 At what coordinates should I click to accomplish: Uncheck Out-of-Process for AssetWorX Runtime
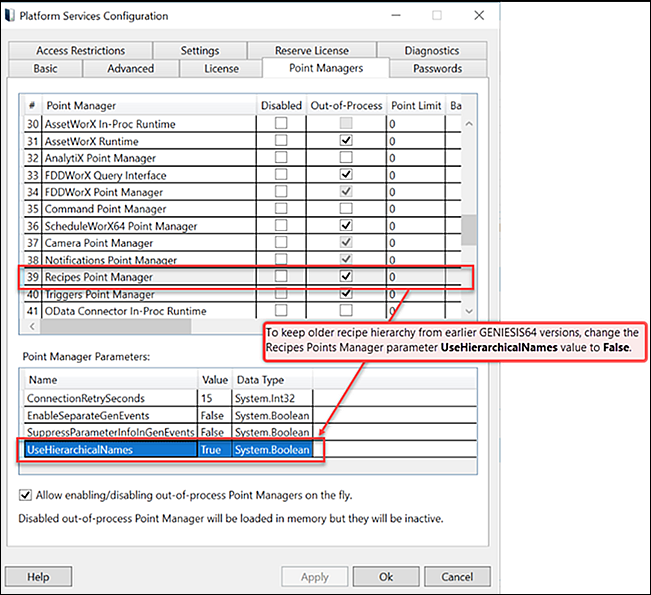[x=346, y=141]
